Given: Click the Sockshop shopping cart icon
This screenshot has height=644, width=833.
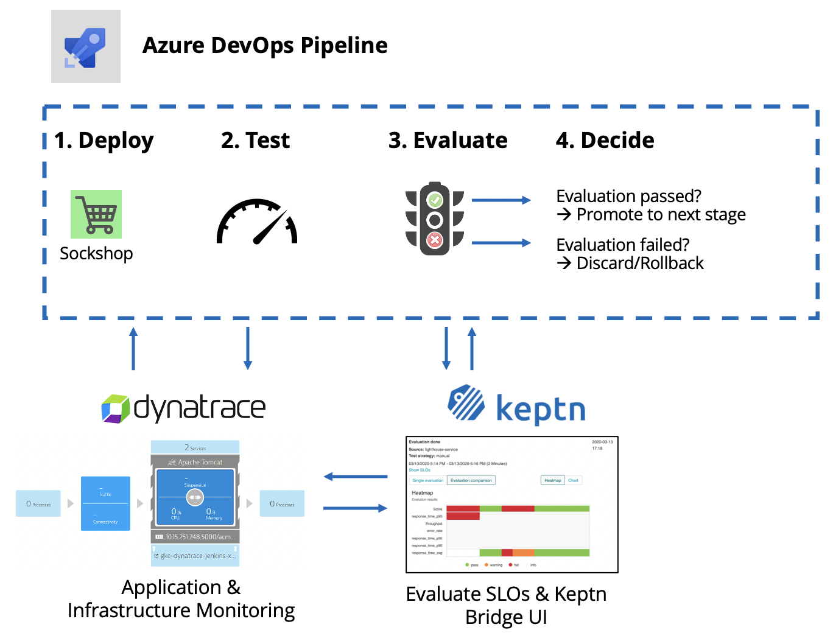Looking at the screenshot, I should click(x=96, y=214).
